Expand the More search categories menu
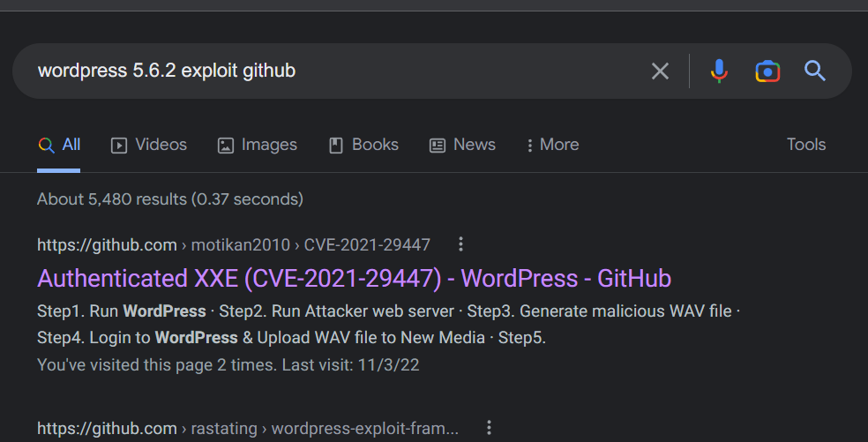 552,145
